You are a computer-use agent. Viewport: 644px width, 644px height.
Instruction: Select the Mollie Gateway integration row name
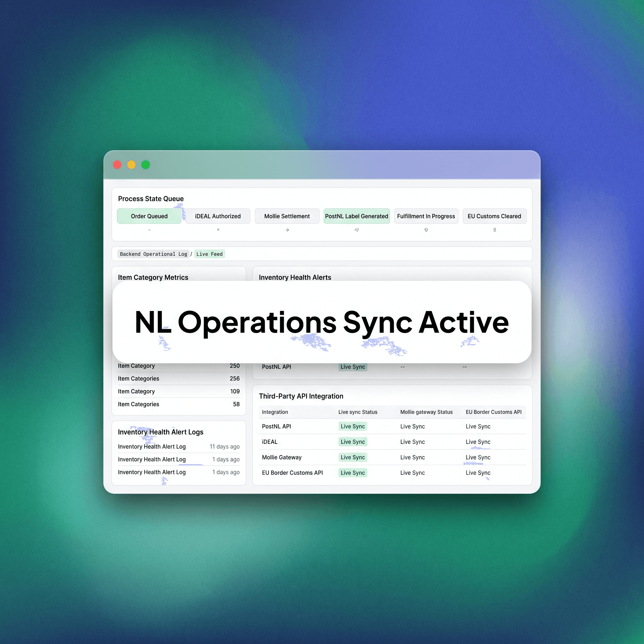(282, 457)
